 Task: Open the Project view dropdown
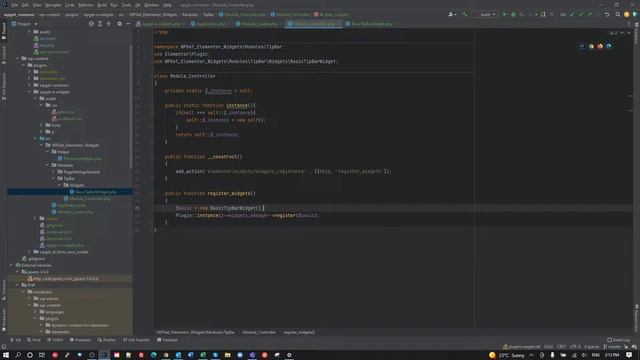click(27, 24)
